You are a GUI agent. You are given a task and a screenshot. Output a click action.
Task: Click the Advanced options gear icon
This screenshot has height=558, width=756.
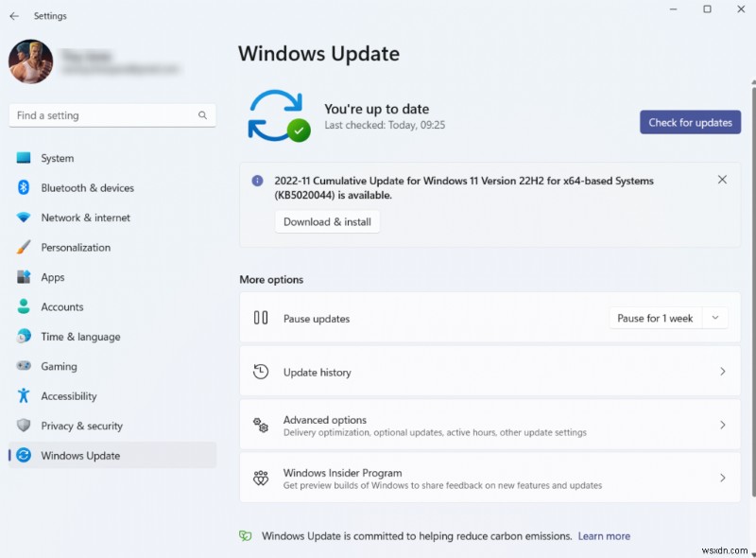[x=261, y=425]
